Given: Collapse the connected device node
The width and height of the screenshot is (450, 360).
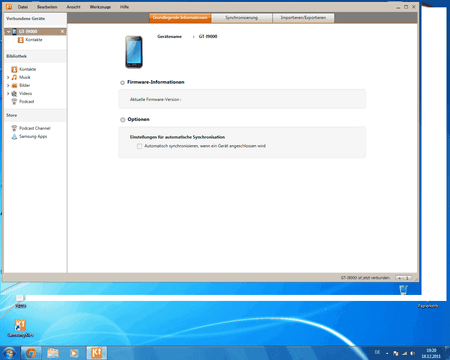Looking at the screenshot, I should [x=9, y=32].
